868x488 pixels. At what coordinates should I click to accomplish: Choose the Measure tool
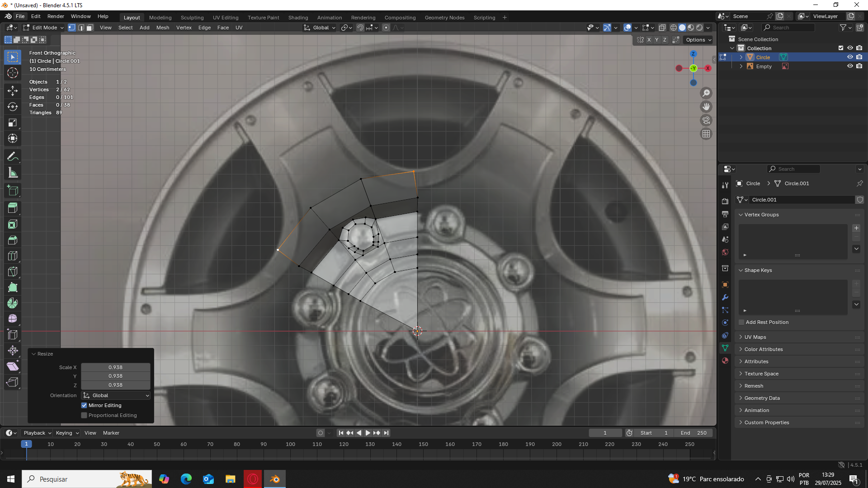[13, 173]
